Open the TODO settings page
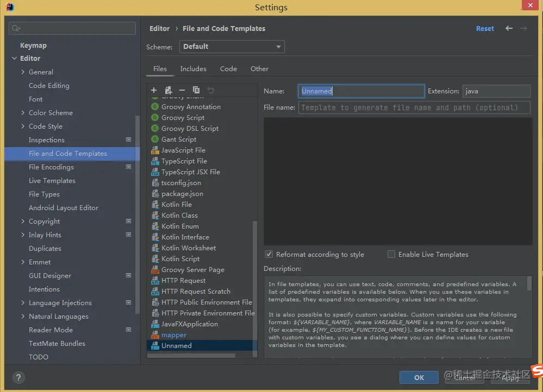Screen dimensions: 543x392 point(39,357)
